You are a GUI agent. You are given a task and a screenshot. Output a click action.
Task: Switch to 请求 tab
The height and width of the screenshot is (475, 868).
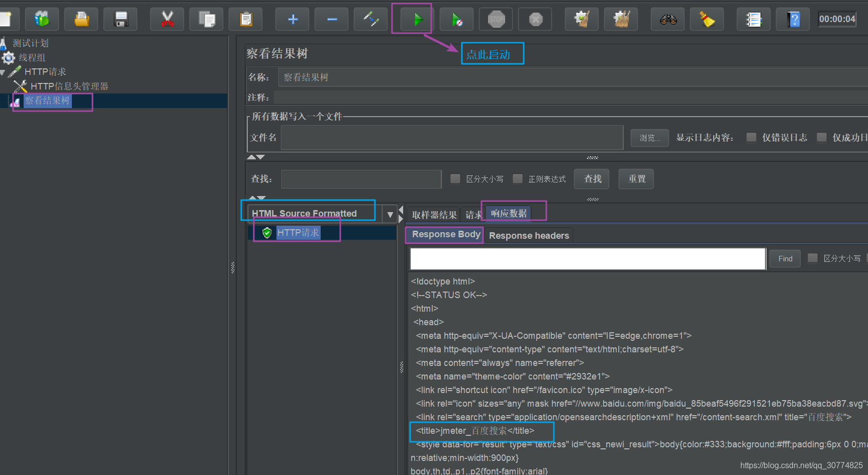tap(472, 215)
